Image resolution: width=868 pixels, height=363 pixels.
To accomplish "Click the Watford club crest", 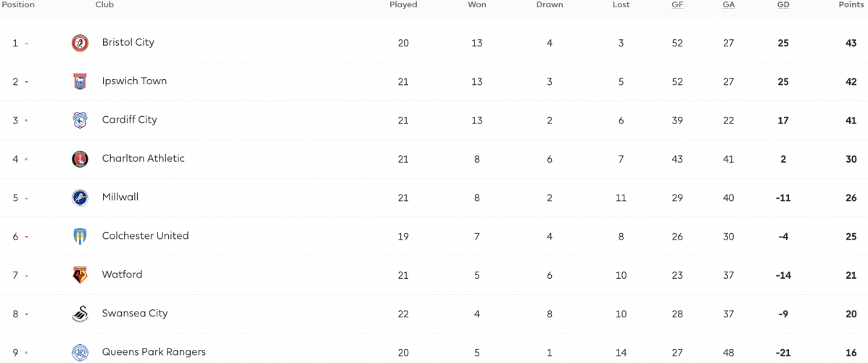I will 80,275.
